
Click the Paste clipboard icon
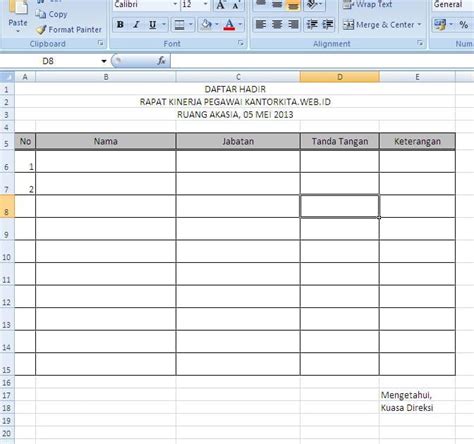(18, 7)
